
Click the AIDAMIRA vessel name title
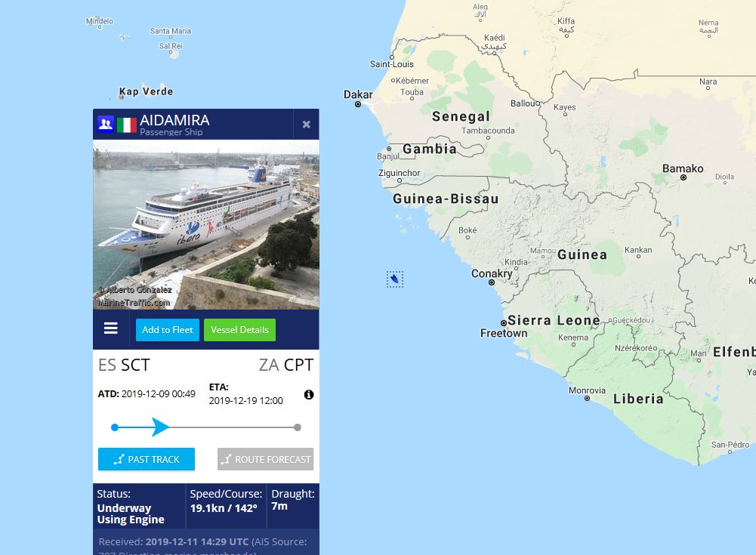coord(174,120)
